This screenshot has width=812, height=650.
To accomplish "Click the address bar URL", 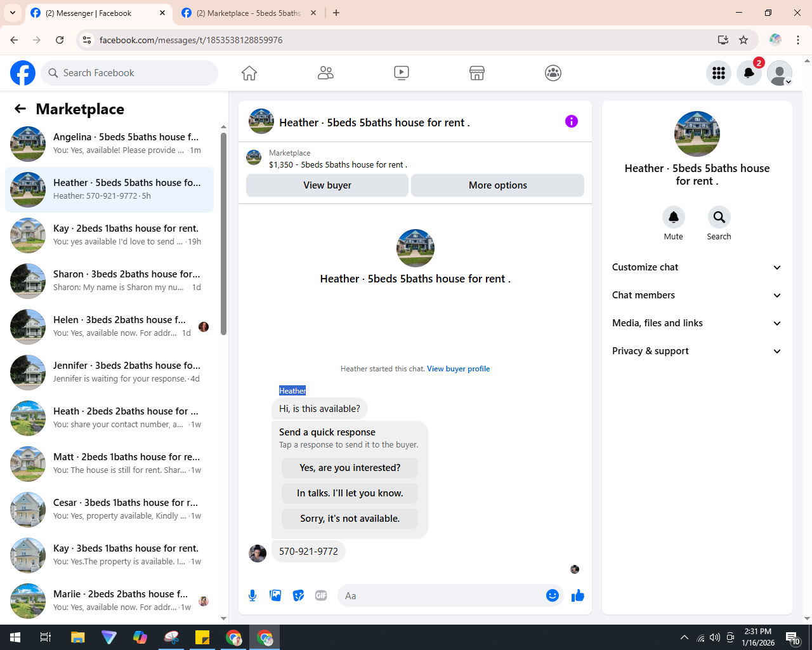I will 191,40.
